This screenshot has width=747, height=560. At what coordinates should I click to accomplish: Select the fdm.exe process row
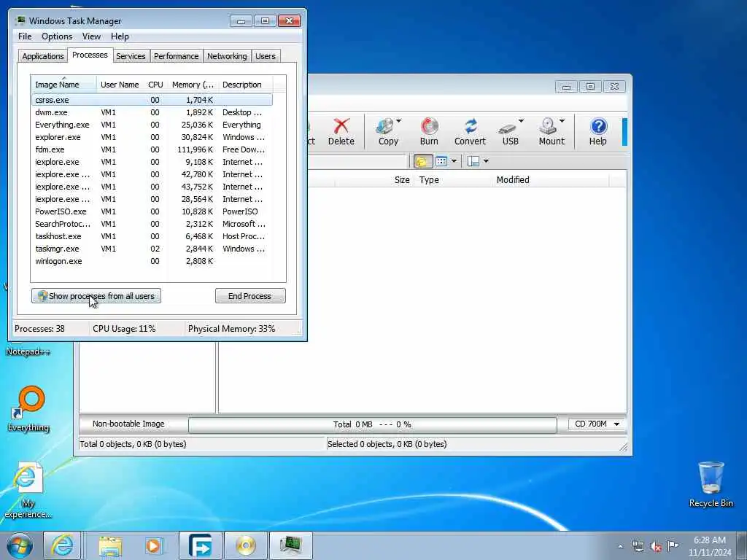click(x=152, y=149)
